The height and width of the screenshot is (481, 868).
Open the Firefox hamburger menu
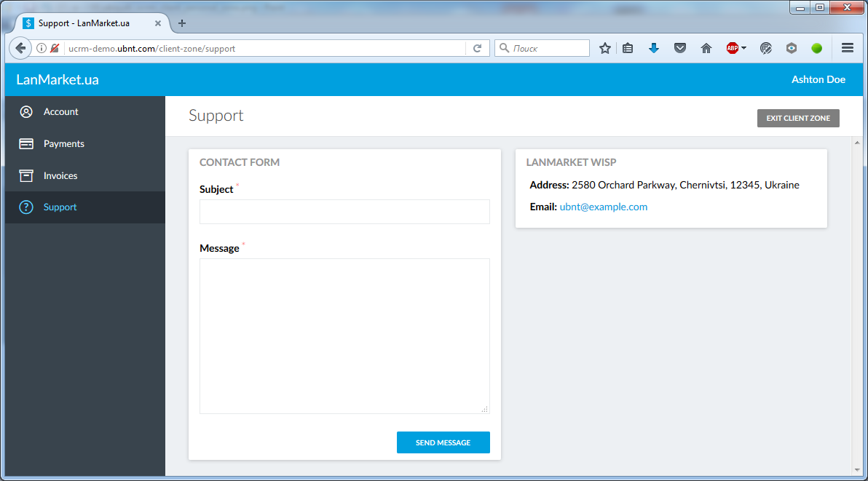847,48
